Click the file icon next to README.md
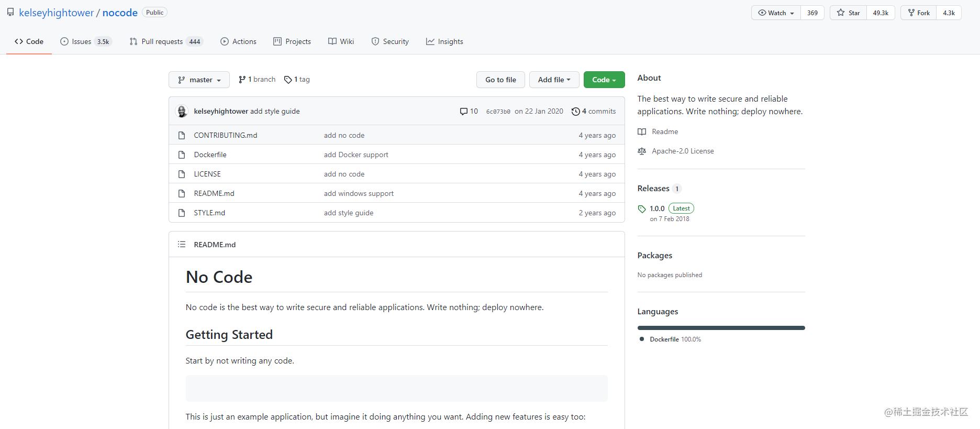The width and height of the screenshot is (980, 429). (x=182, y=193)
